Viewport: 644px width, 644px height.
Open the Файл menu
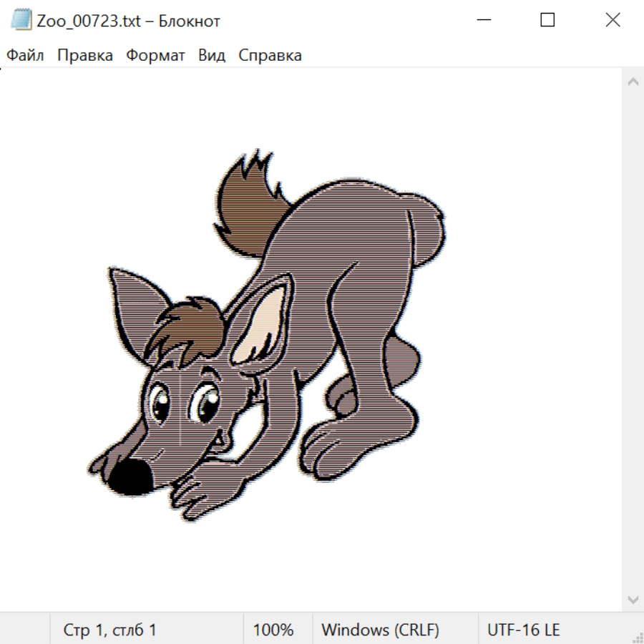(x=26, y=55)
